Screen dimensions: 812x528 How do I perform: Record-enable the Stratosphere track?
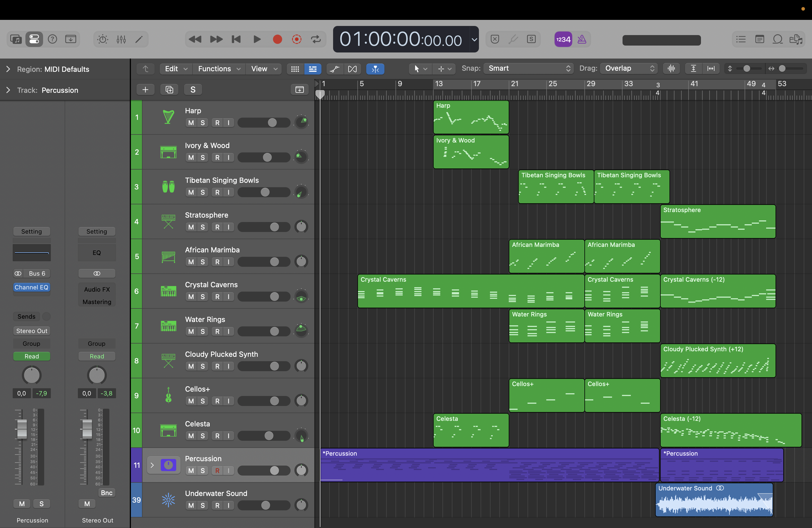[x=217, y=227]
